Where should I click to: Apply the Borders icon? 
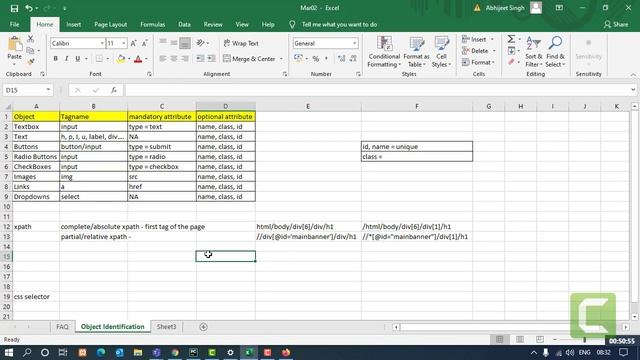(x=99, y=59)
